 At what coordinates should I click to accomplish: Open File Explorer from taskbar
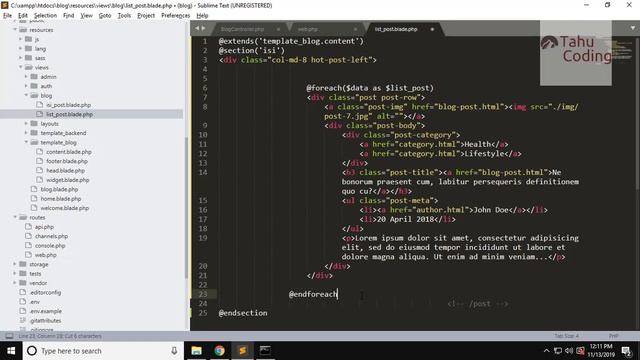197,351
